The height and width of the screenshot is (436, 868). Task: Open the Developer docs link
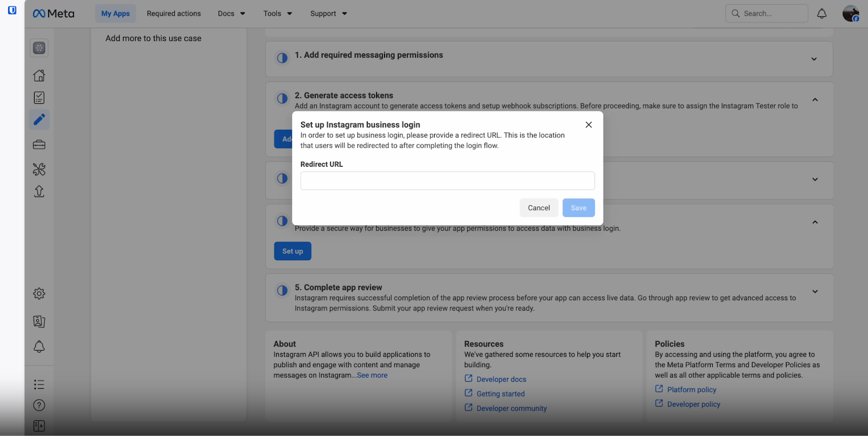[x=501, y=380]
